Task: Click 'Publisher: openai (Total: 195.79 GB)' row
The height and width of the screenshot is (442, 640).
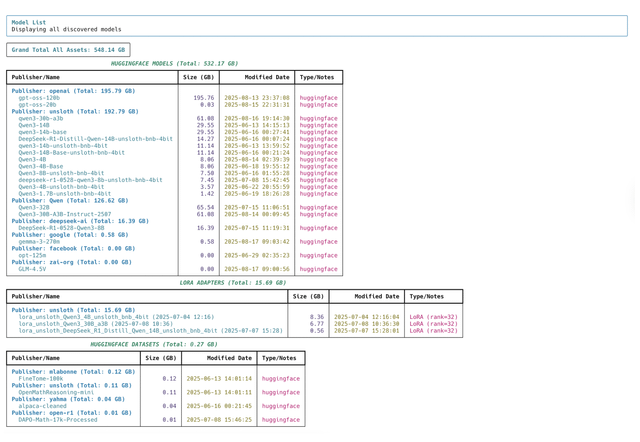Action: [73, 91]
